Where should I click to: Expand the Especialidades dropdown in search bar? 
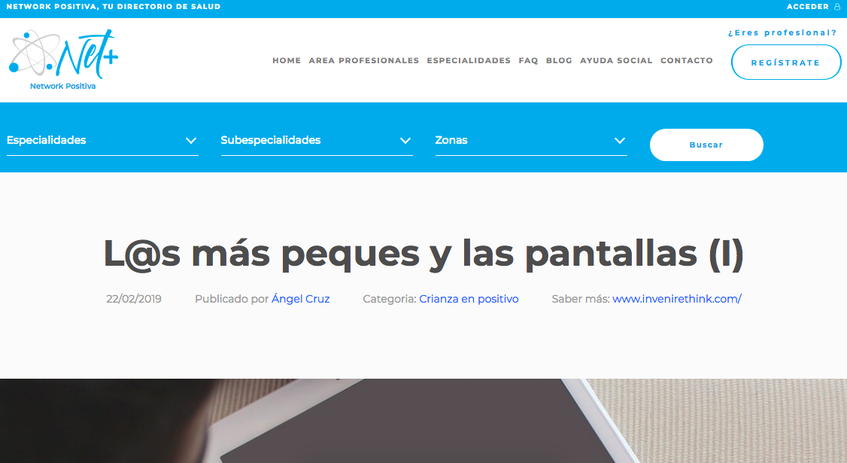click(x=102, y=140)
